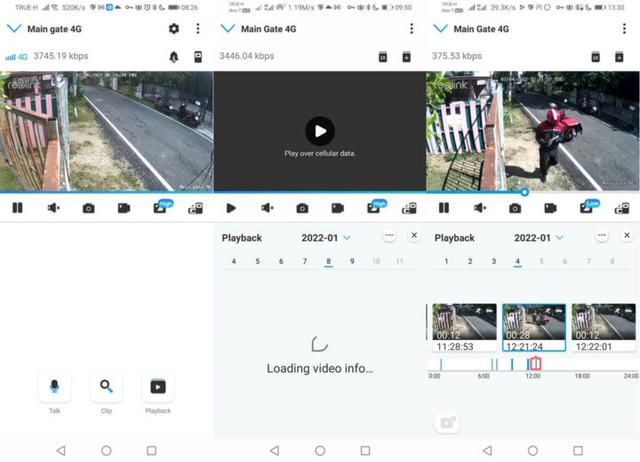Play video over cellular data
The width and height of the screenshot is (640, 462).
click(x=320, y=131)
